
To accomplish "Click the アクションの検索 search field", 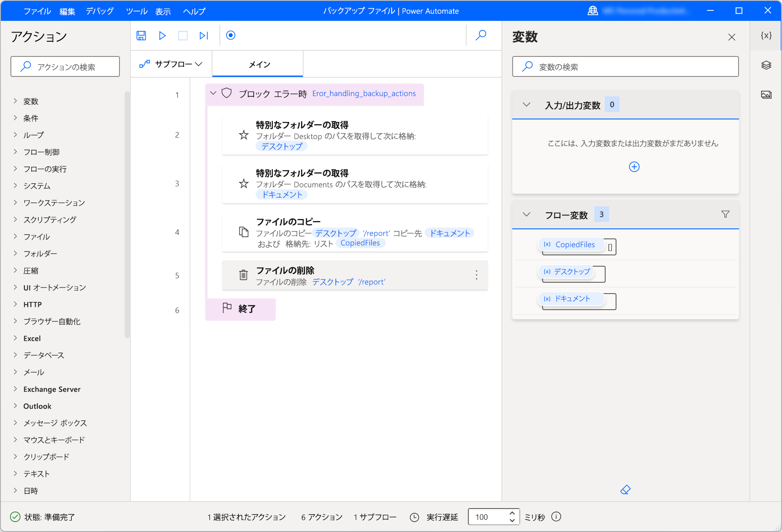I will point(65,66).
